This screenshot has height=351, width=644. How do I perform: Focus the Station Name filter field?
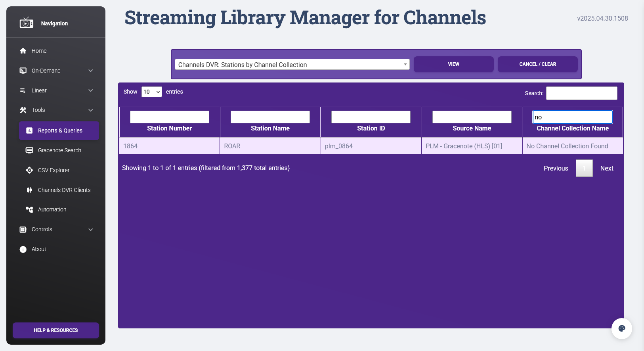tap(270, 117)
